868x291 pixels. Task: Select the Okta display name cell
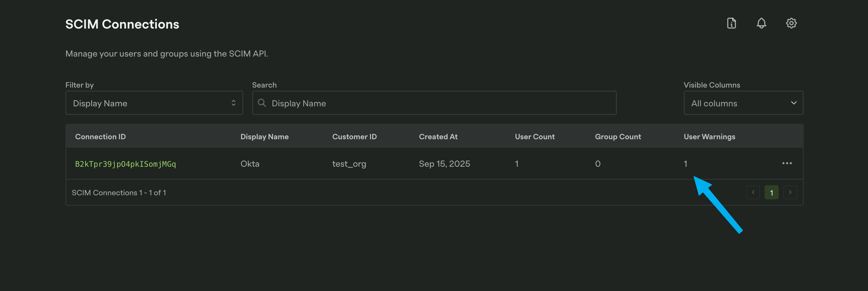pyautogui.click(x=250, y=164)
